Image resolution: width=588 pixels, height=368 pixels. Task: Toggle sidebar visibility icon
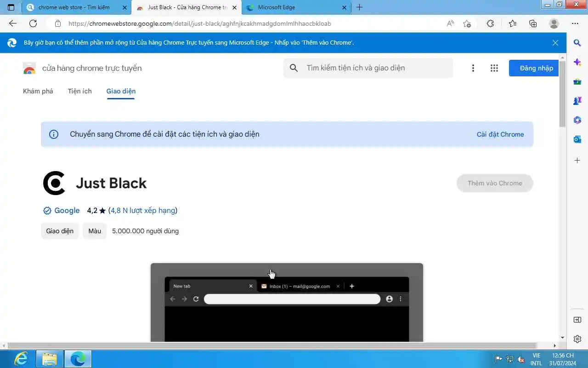(x=577, y=320)
